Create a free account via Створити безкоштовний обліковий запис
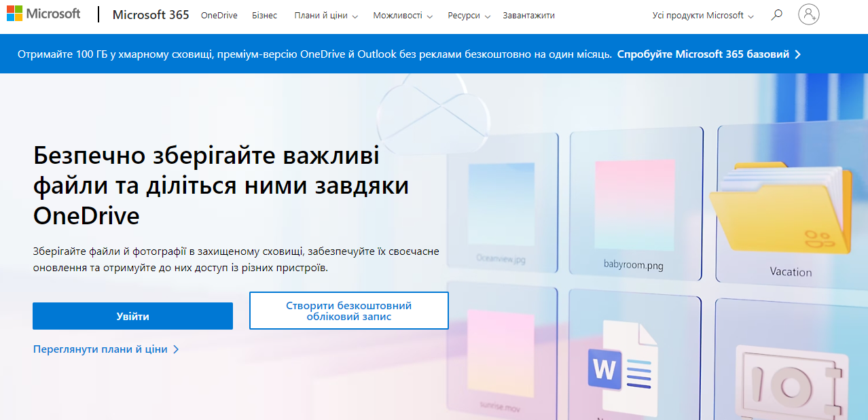The width and height of the screenshot is (868, 420). tap(348, 311)
